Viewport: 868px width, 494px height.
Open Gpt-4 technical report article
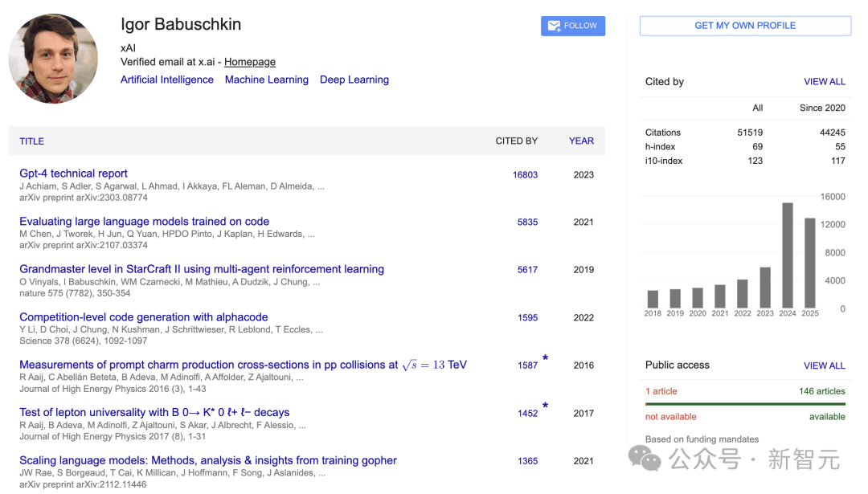73,174
